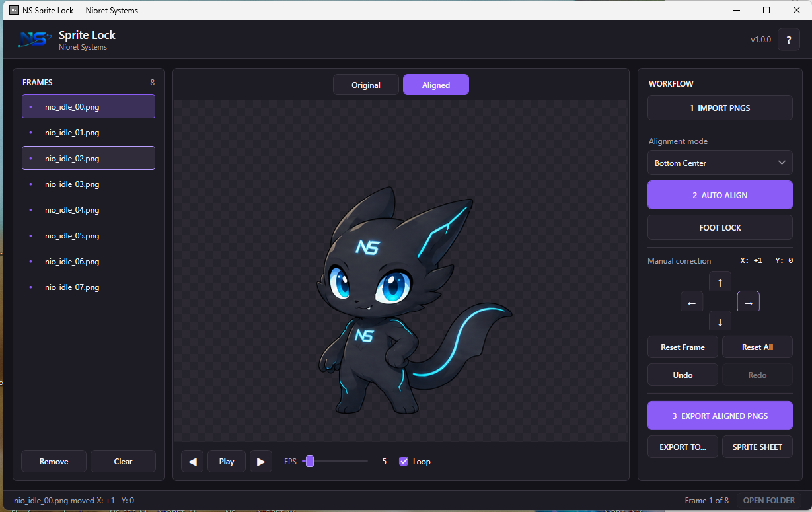Step to the next frame
The width and height of the screenshot is (812, 512).
261,461
